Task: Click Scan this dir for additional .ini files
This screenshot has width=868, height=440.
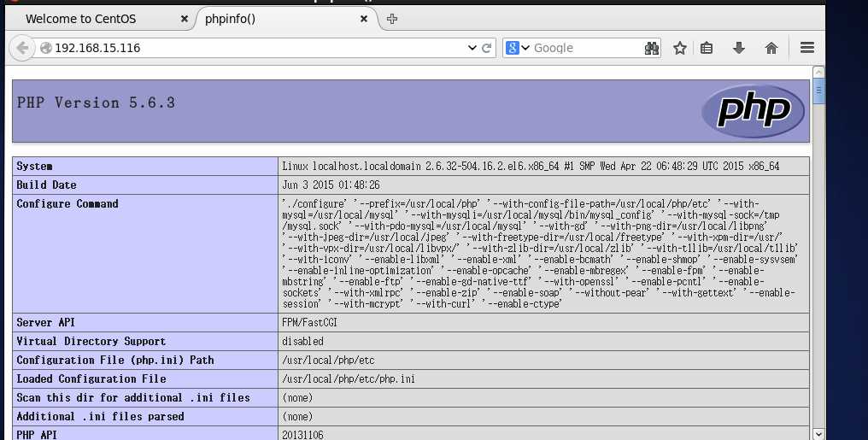Action: [x=133, y=397]
